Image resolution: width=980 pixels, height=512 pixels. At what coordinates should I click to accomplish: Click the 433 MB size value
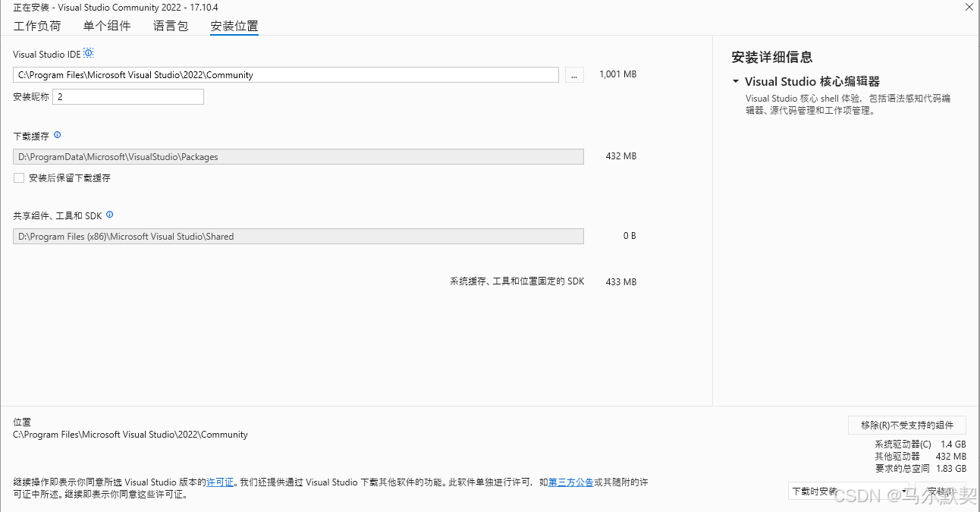pos(621,281)
